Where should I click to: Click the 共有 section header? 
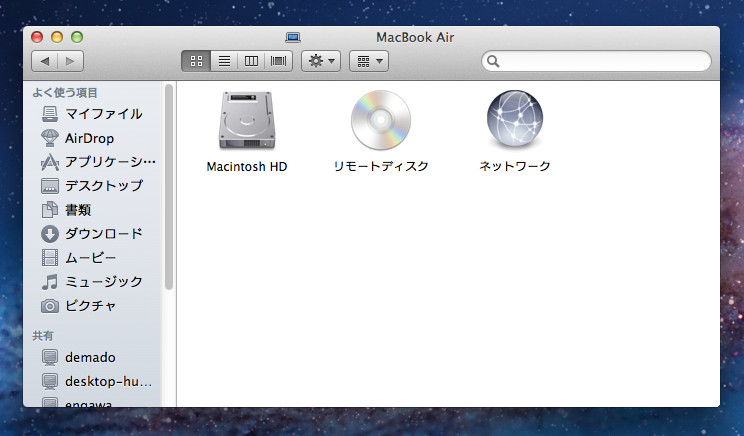pos(43,336)
